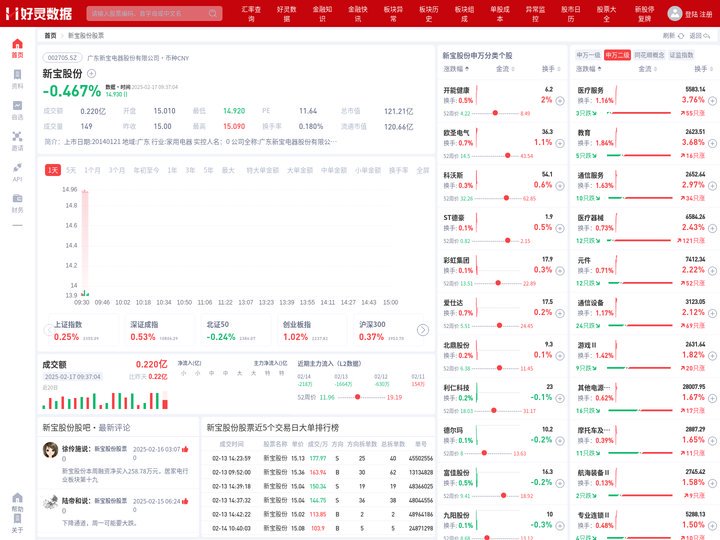Click the 返回 back icon

pyautogui.click(x=707, y=35)
